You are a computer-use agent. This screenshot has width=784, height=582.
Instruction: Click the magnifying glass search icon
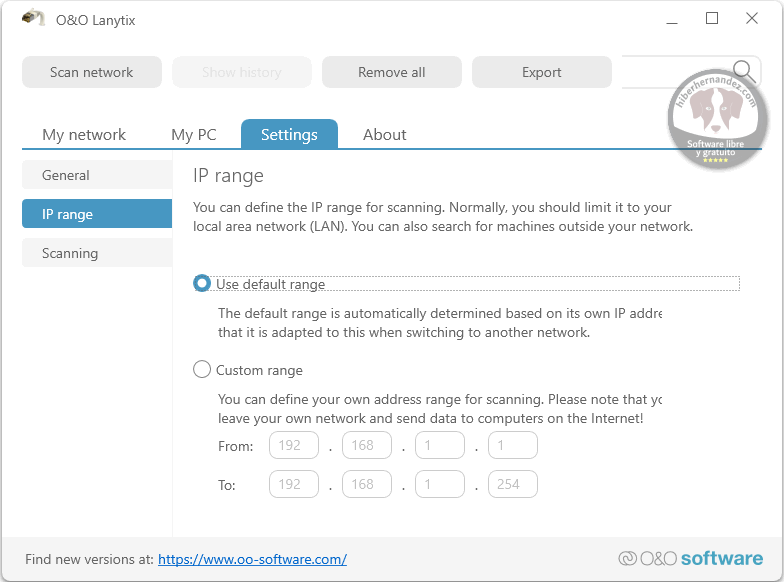[x=744, y=72]
